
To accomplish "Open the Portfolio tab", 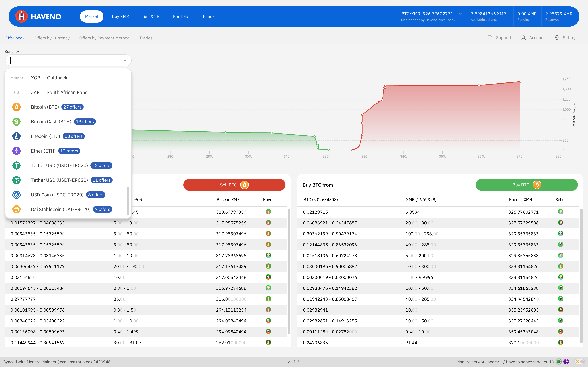I will (x=181, y=16).
